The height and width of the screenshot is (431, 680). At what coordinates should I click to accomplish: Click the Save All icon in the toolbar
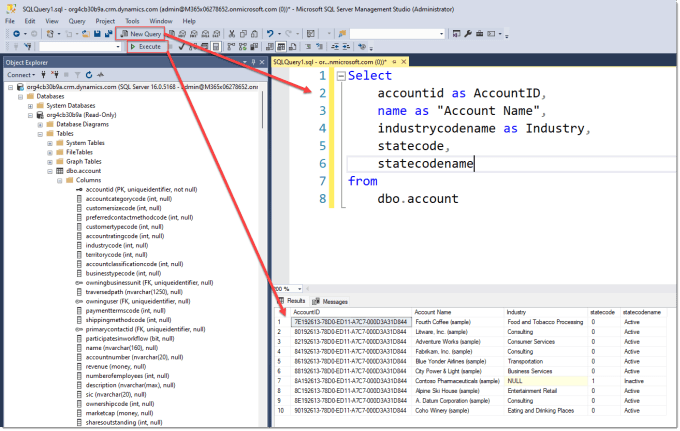(x=108, y=33)
